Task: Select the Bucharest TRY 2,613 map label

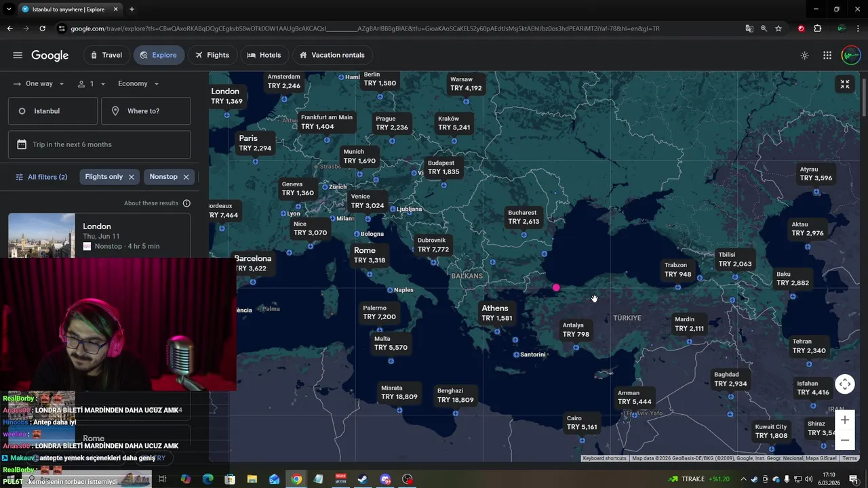Action: pos(524,217)
